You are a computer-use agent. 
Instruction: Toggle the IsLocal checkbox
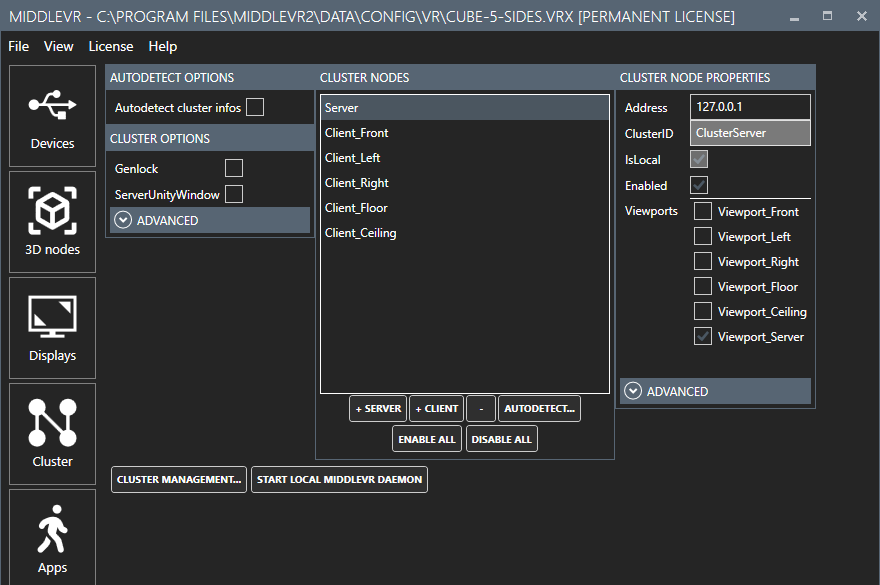(699, 159)
